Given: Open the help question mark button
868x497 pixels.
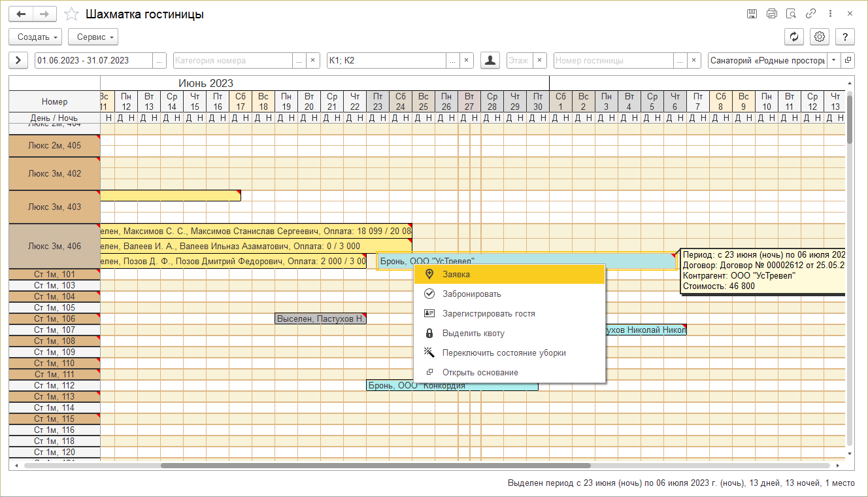Looking at the screenshot, I should [x=845, y=37].
